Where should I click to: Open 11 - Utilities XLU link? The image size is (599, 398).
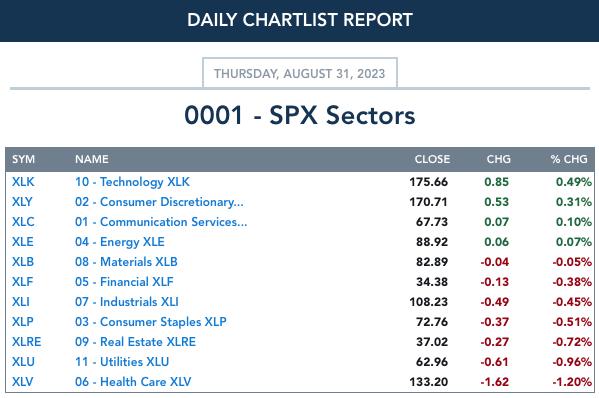122,362
